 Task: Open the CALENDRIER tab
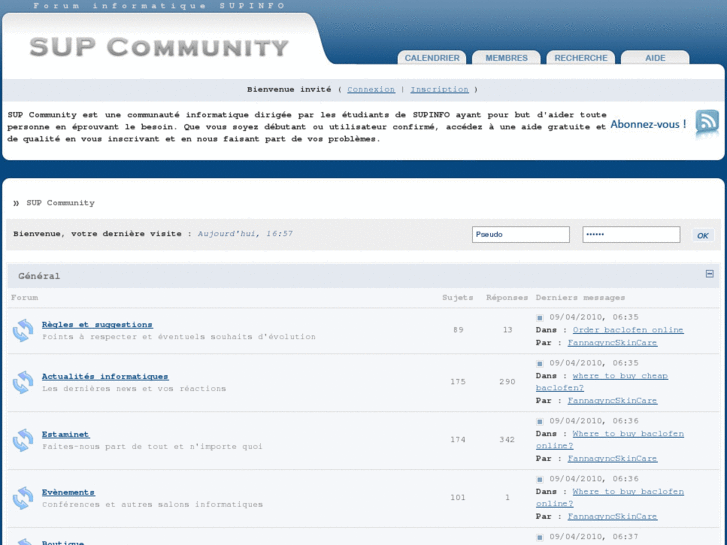point(432,58)
